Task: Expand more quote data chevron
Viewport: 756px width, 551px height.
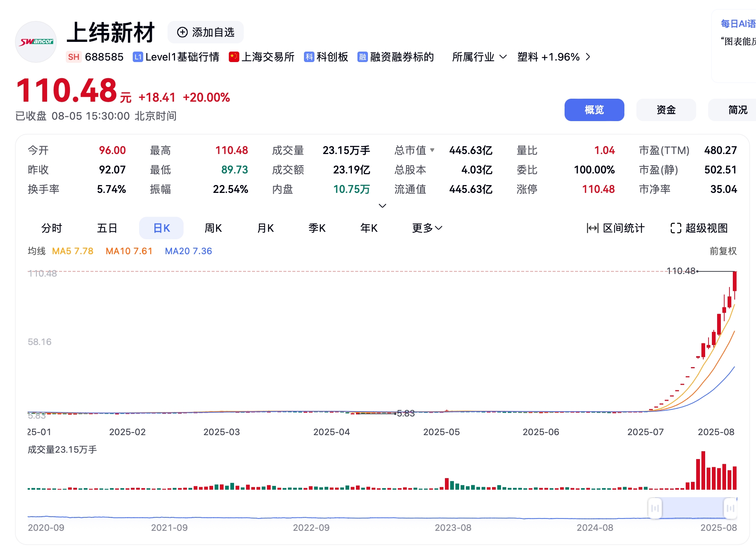Action: (x=382, y=206)
